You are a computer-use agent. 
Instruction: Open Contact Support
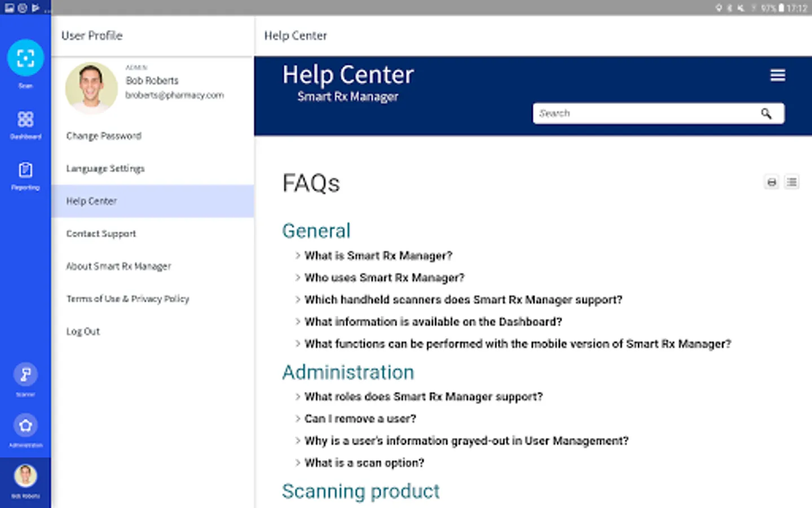(x=152, y=234)
